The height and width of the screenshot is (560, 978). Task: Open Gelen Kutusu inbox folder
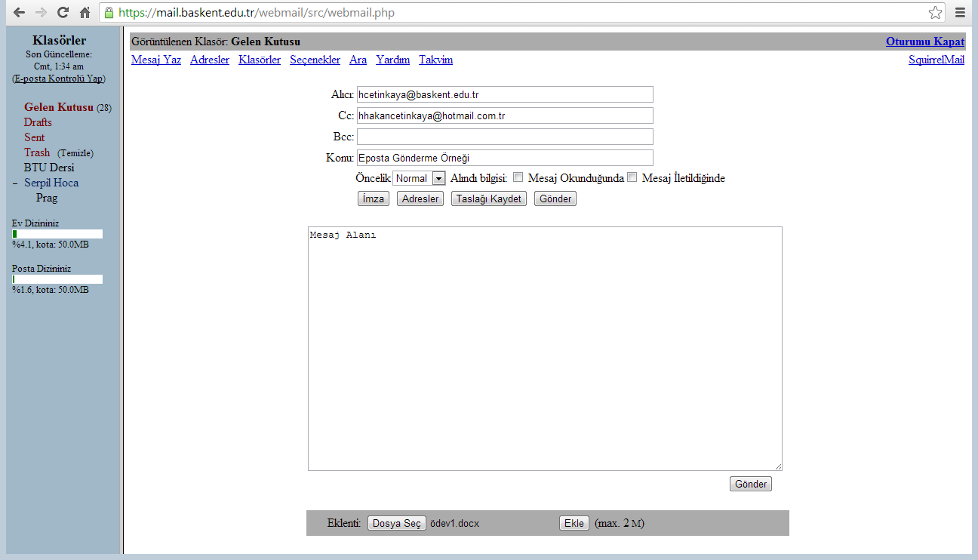59,107
